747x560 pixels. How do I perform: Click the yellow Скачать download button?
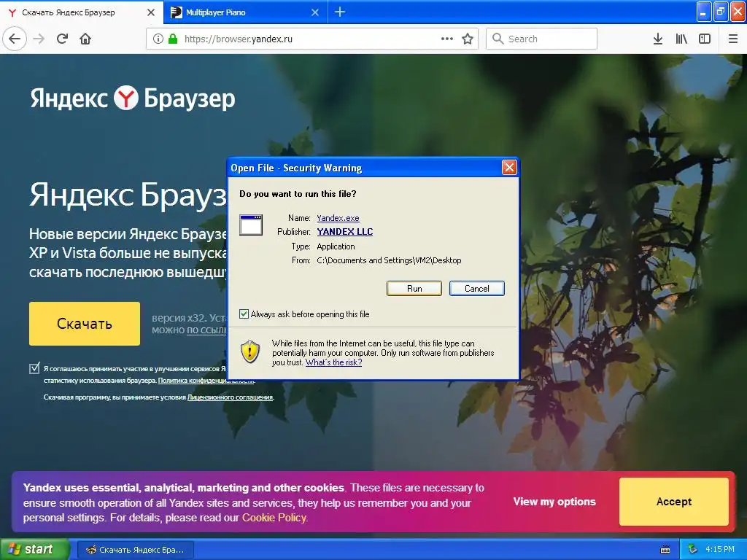pos(85,324)
